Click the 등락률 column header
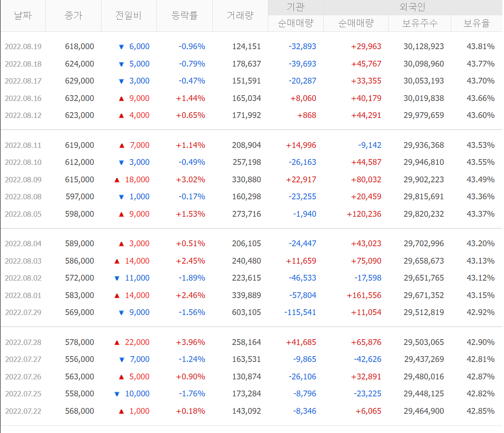The image size is (504, 433). (185, 16)
